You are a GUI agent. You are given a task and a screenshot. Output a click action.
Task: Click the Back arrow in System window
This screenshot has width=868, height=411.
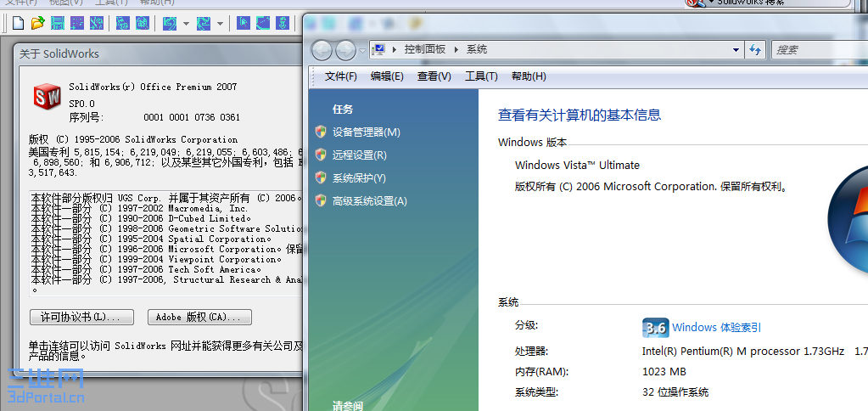click(x=322, y=50)
